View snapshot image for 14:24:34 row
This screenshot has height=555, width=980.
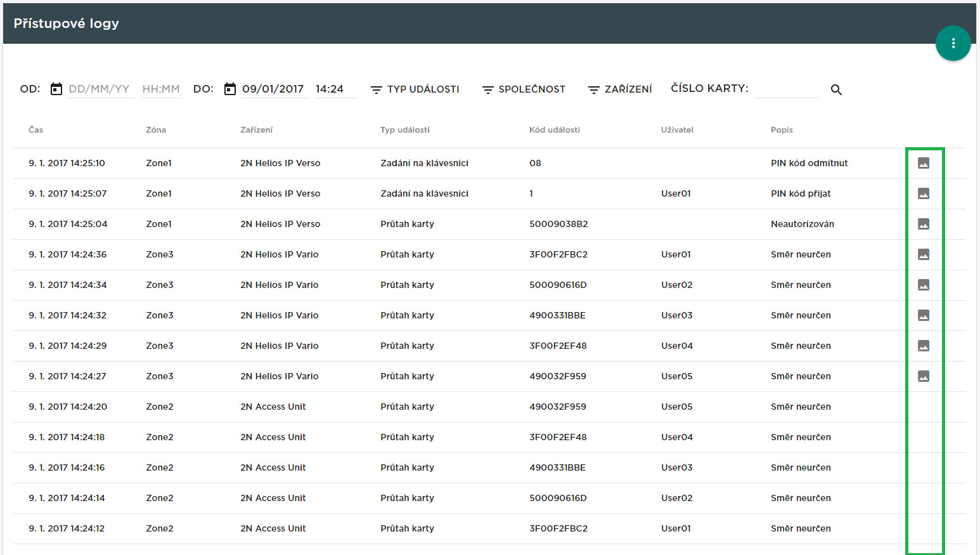(924, 285)
